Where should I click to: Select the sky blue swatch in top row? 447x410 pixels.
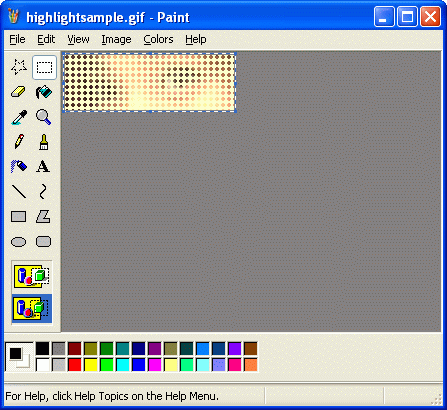point(203,349)
